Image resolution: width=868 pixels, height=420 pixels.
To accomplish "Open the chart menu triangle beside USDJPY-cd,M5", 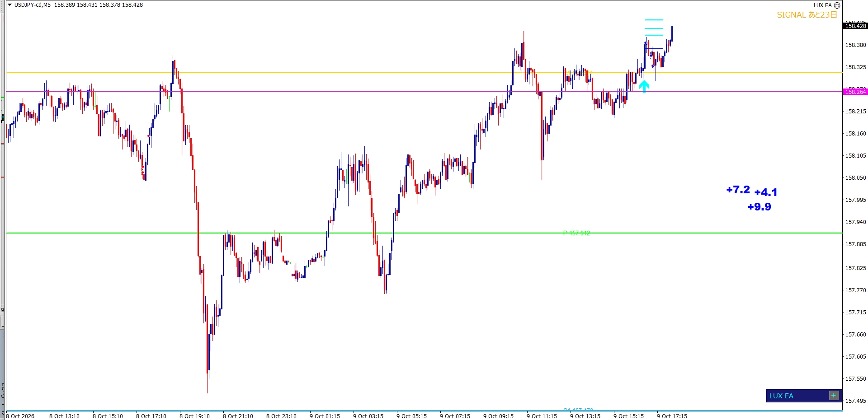I will point(9,5).
